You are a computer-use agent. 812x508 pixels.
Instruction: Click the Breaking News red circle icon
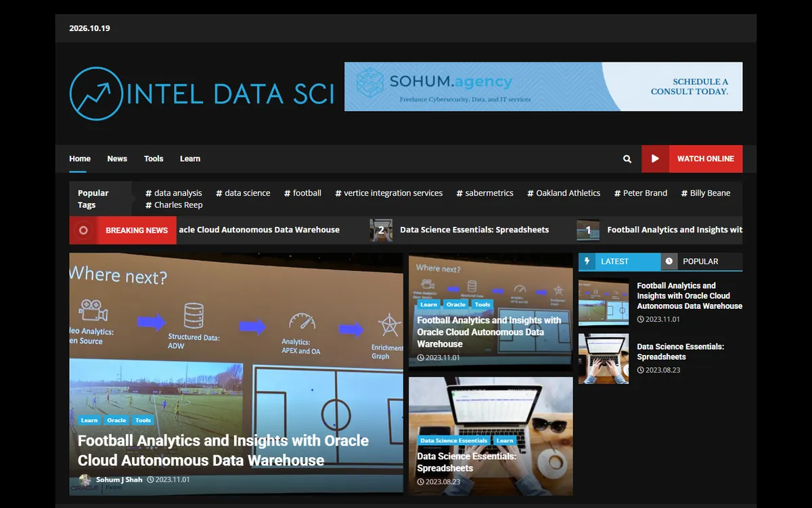tap(83, 230)
